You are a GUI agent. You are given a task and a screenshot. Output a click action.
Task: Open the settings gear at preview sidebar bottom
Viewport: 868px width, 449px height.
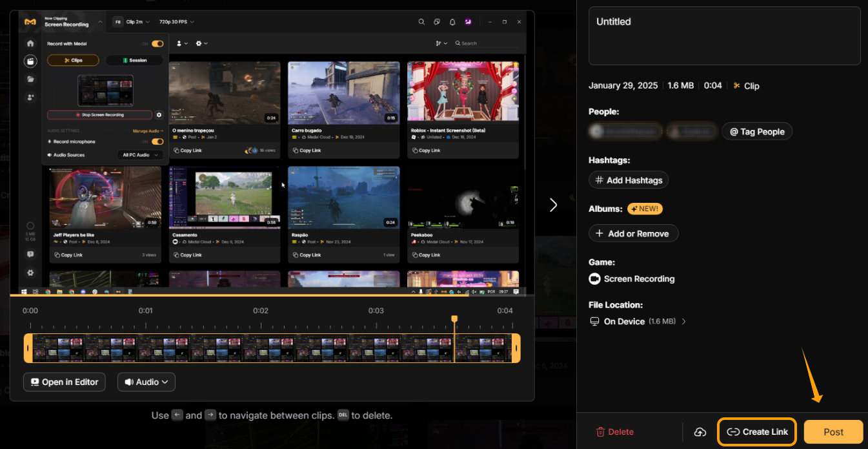click(x=30, y=273)
